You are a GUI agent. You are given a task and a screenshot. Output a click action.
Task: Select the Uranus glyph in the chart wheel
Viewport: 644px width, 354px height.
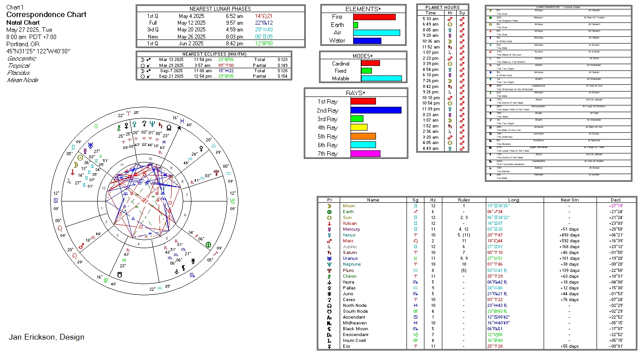click(x=91, y=145)
